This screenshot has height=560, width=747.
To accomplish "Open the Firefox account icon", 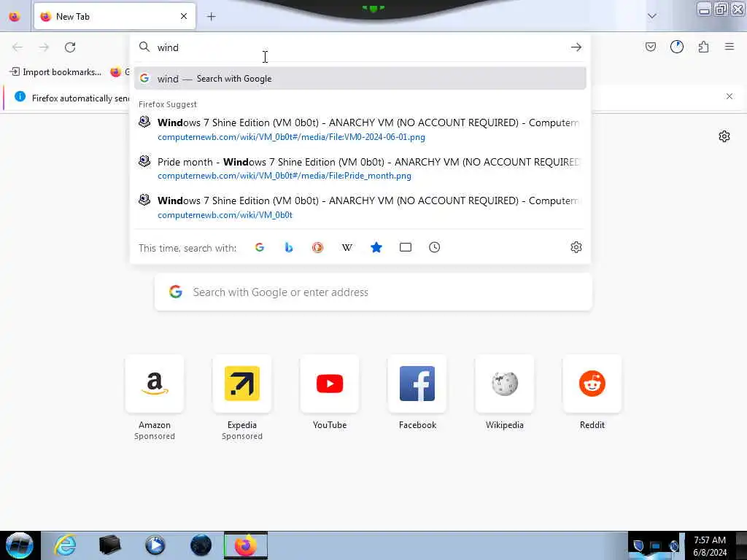I will tap(676, 47).
